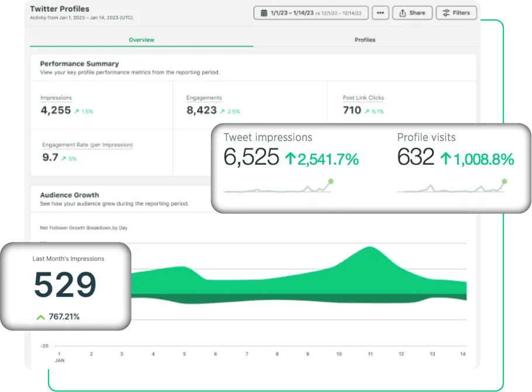
Task: Open the three-dot more options menu
Action: point(381,13)
